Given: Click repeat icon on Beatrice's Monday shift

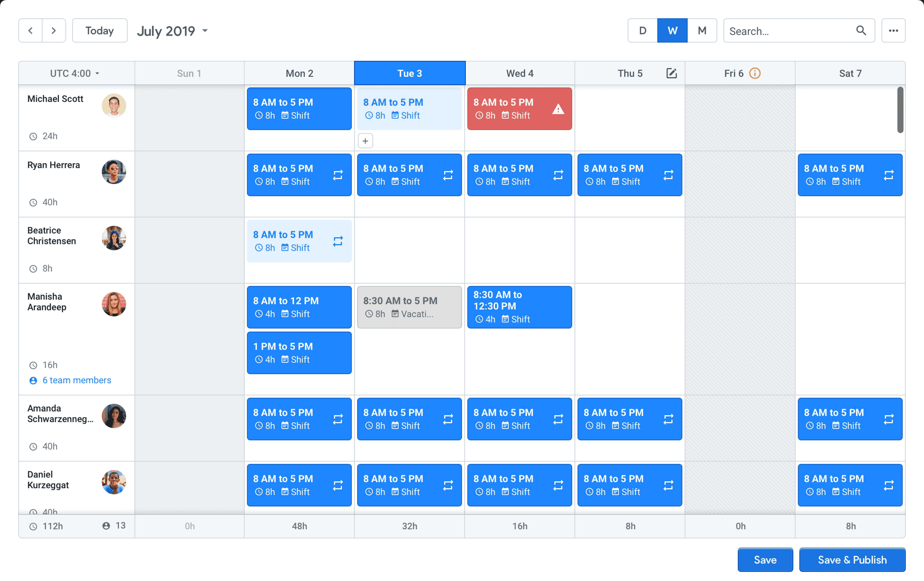Looking at the screenshot, I should pos(338,241).
